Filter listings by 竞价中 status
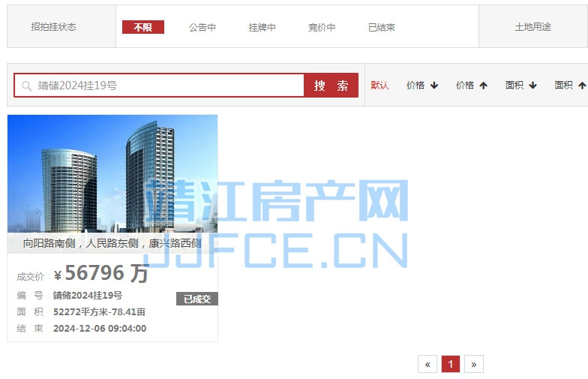Screen dimensions: 588x379 tap(322, 27)
